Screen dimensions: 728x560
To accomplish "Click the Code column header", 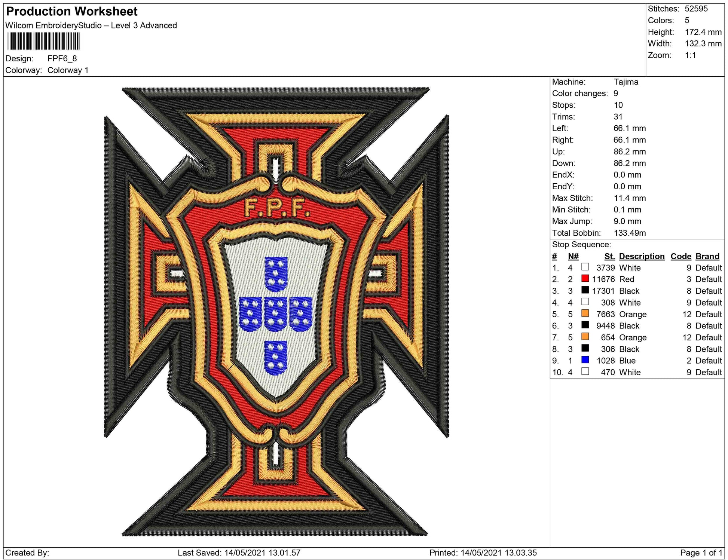I will (x=680, y=256).
